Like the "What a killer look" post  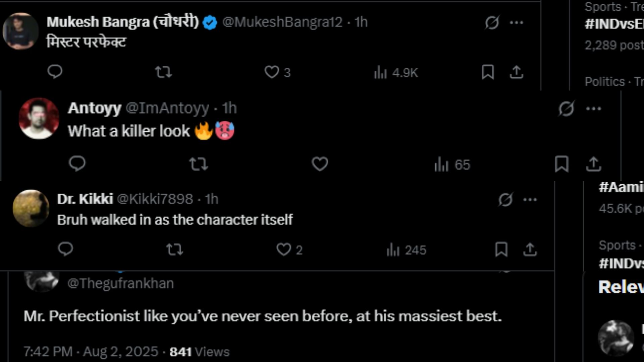click(320, 164)
